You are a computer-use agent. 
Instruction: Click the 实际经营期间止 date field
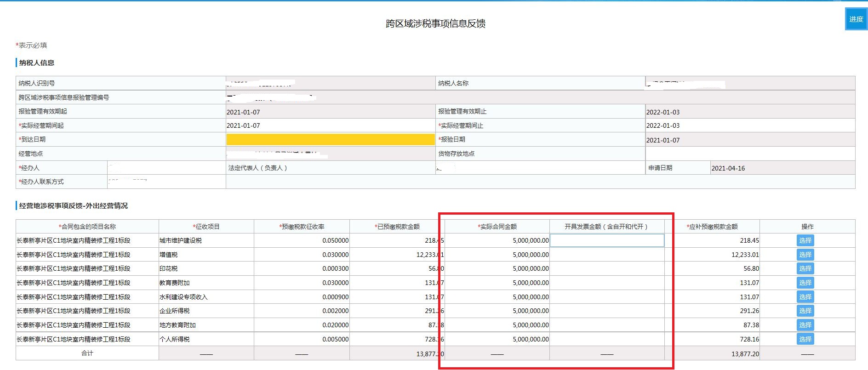pyautogui.click(x=749, y=125)
